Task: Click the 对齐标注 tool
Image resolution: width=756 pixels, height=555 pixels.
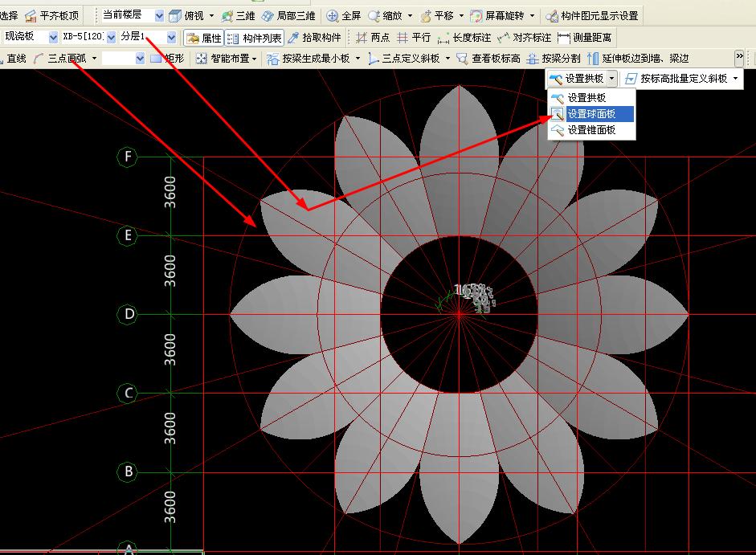Action: point(524,38)
